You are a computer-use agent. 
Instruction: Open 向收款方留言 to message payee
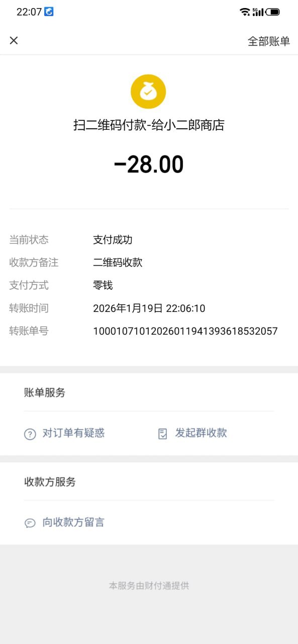click(73, 522)
